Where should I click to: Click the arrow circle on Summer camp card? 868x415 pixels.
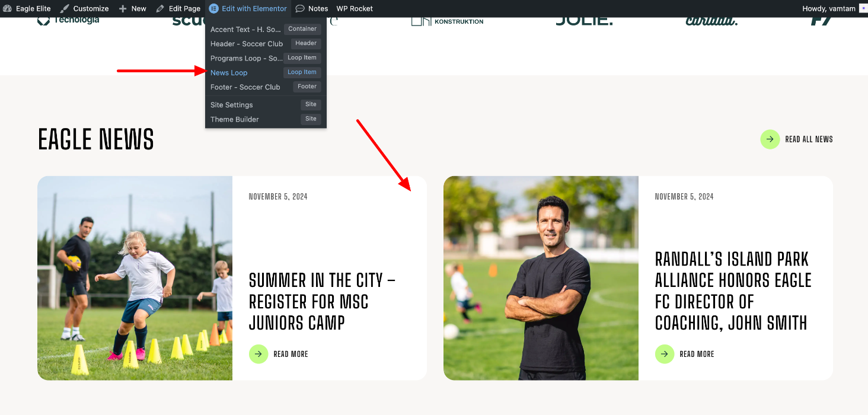[x=259, y=354]
